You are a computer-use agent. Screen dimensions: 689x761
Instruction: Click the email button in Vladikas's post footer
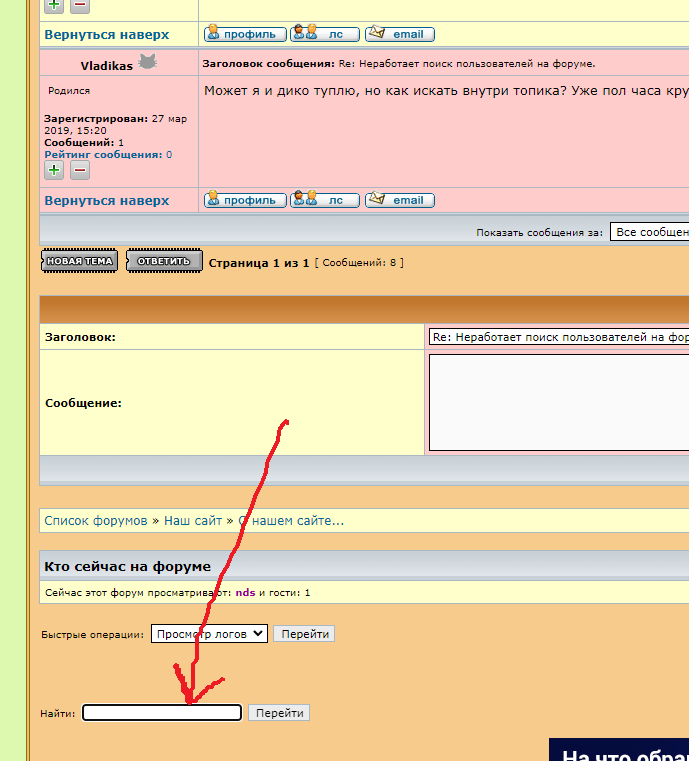pyautogui.click(x=399, y=200)
